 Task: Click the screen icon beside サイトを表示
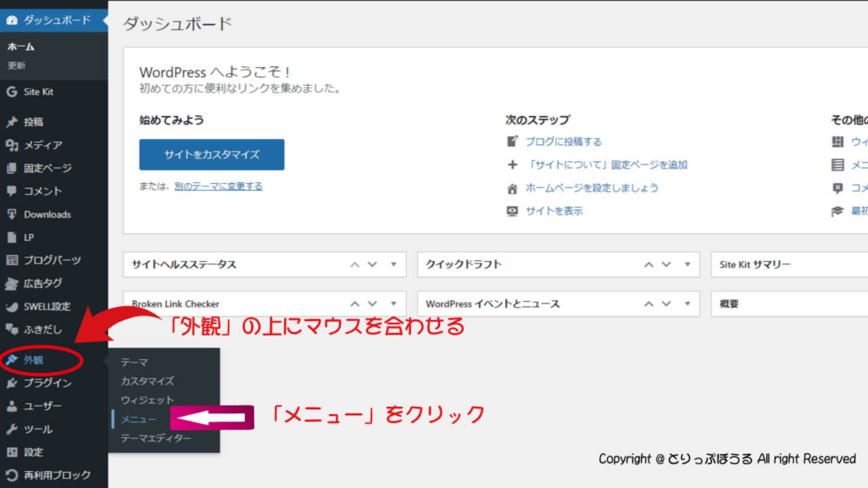pos(513,211)
